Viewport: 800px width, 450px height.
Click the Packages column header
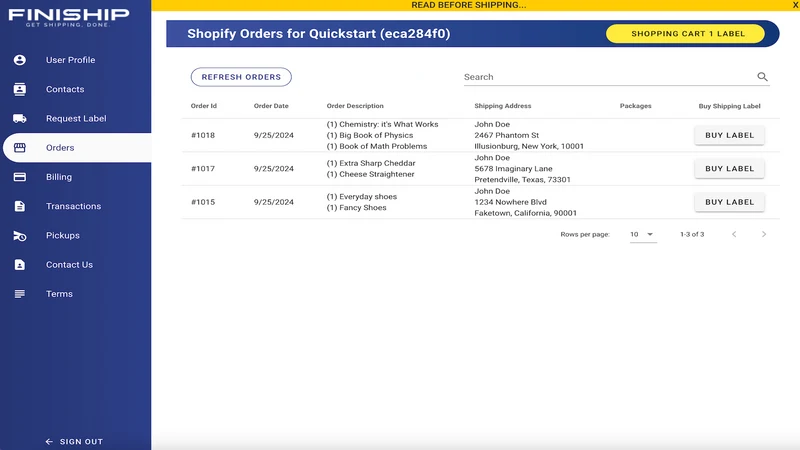(x=635, y=106)
